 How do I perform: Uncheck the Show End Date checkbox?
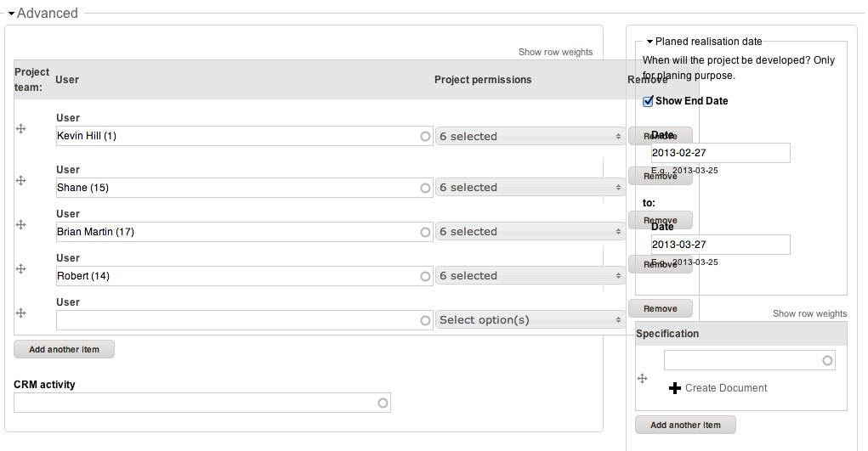pos(649,101)
